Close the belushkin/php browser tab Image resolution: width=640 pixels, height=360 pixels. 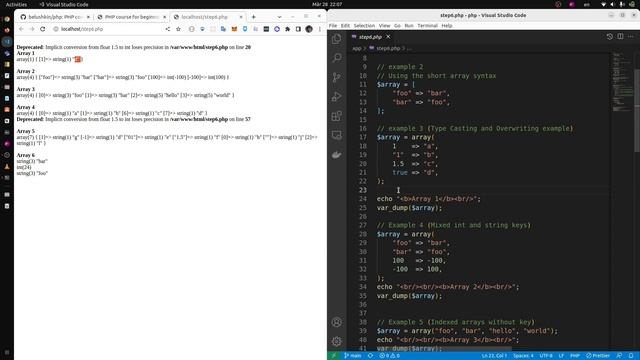(88, 17)
